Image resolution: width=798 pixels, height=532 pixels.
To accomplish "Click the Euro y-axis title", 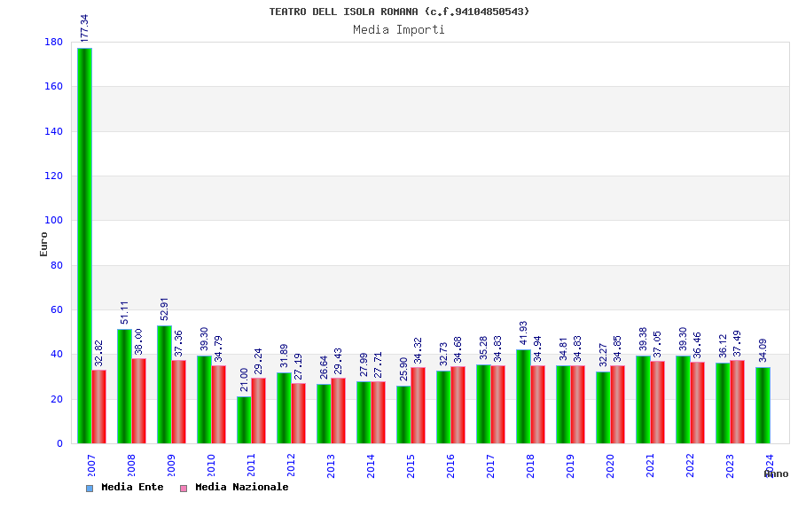I will (43, 245).
